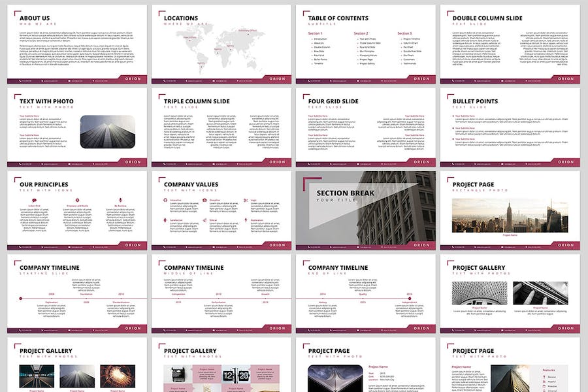
Task: Click the microphone icon in Our Principles slide
Action: coord(120,199)
